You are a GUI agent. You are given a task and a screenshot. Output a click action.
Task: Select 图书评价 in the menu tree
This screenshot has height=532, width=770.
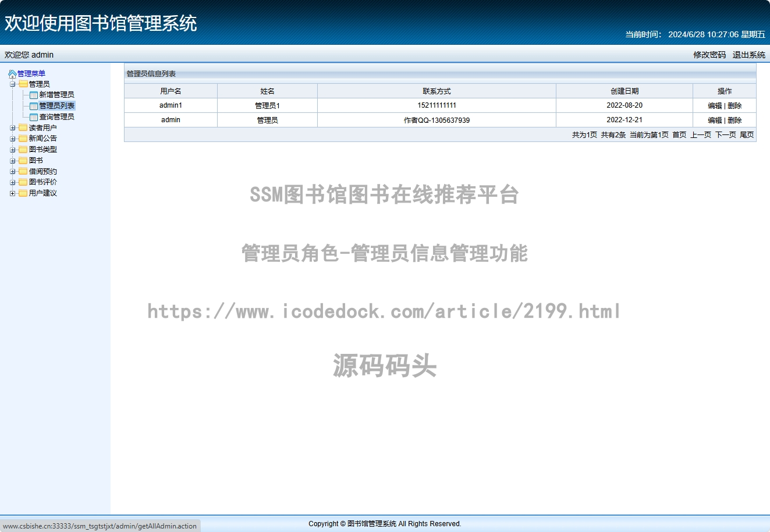click(x=43, y=182)
